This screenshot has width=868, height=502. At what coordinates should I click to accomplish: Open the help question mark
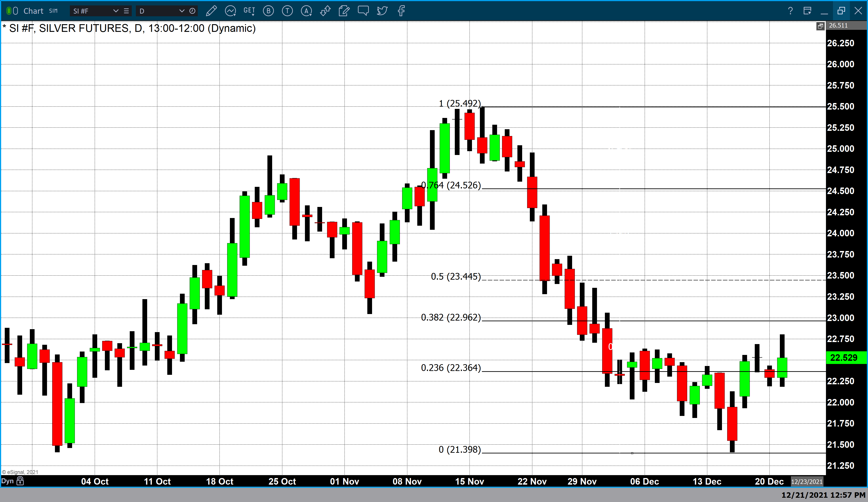click(x=790, y=11)
